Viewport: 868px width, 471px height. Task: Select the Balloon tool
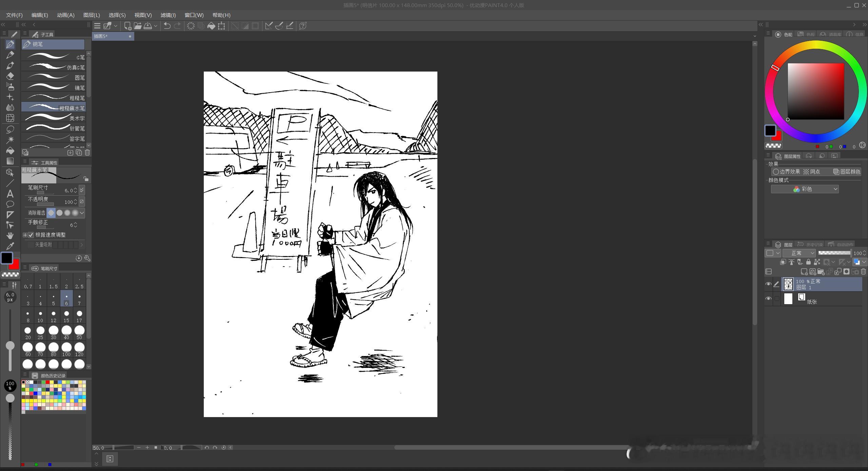(x=10, y=204)
